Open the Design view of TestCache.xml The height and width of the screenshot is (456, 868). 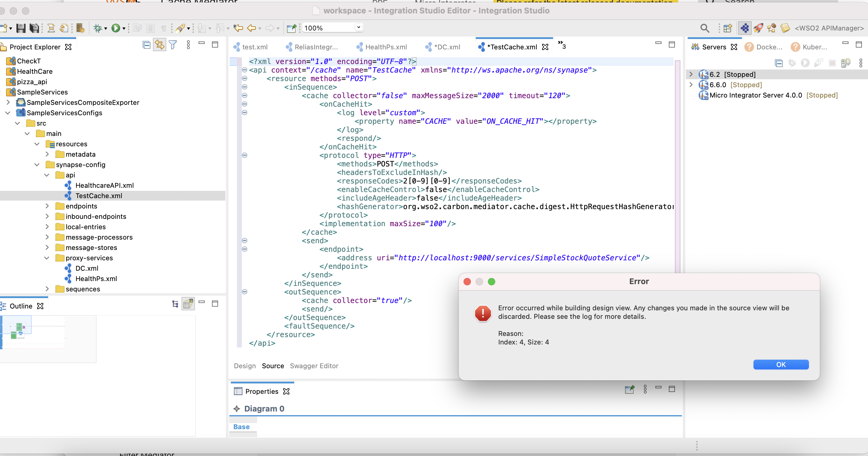click(x=244, y=366)
